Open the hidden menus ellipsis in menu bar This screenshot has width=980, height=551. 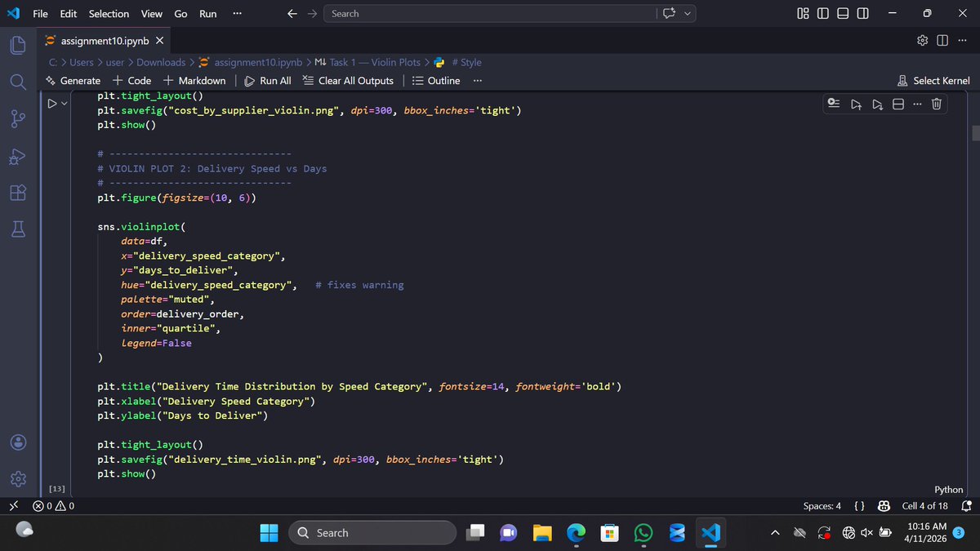[236, 13]
